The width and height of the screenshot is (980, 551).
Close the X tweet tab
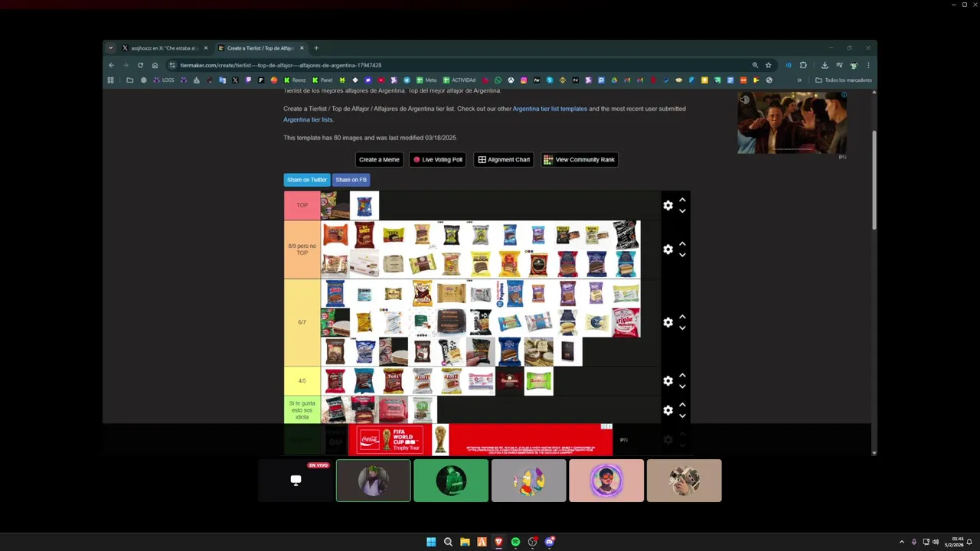click(x=205, y=48)
